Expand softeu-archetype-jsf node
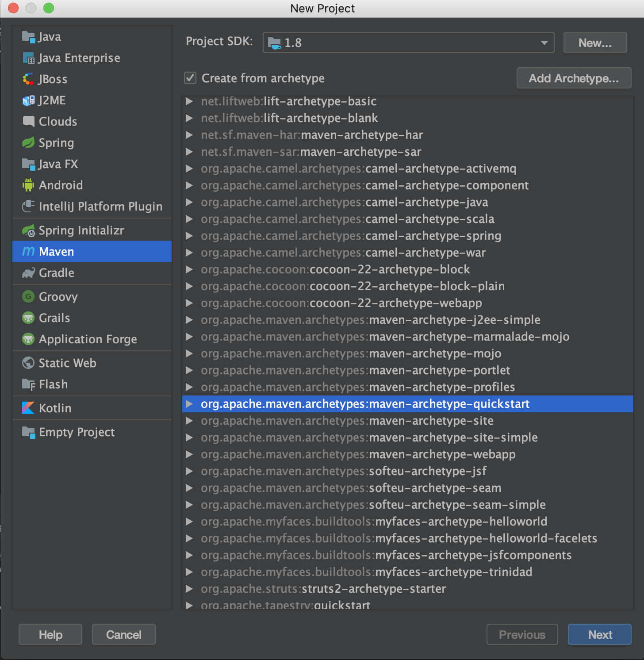644x660 pixels. coord(189,471)
